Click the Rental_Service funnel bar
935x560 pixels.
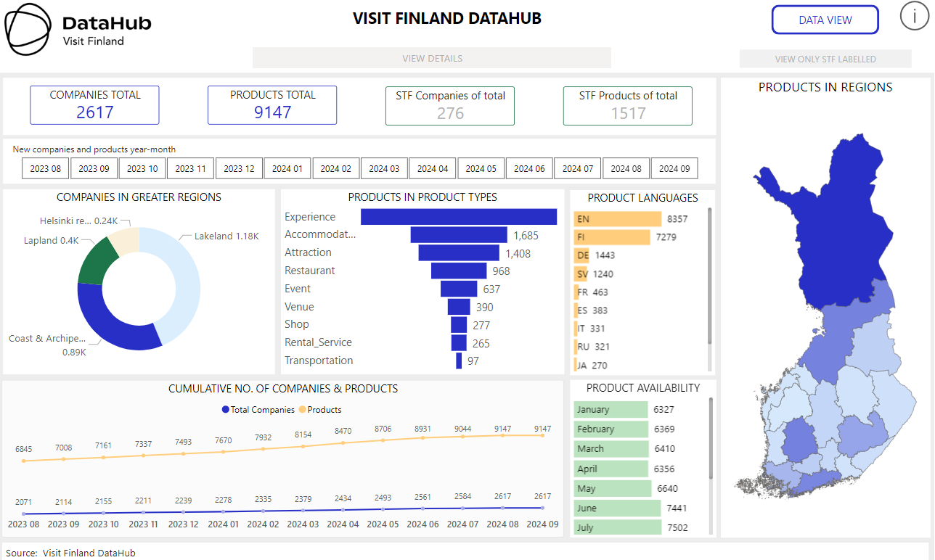tap(459, 343)
